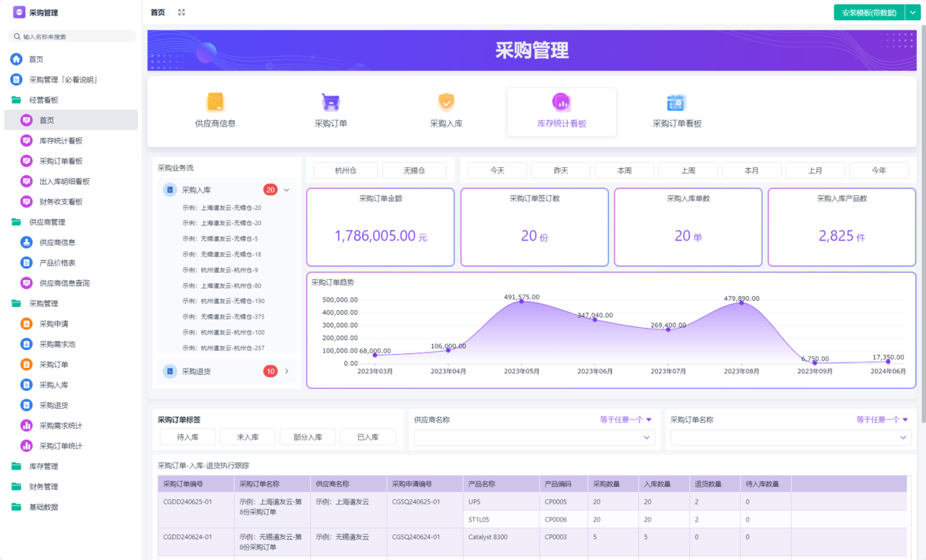Click the 安装模板(带数据) button
The width and height of the screenshot is (926, 560).
(x=869, y=12)
